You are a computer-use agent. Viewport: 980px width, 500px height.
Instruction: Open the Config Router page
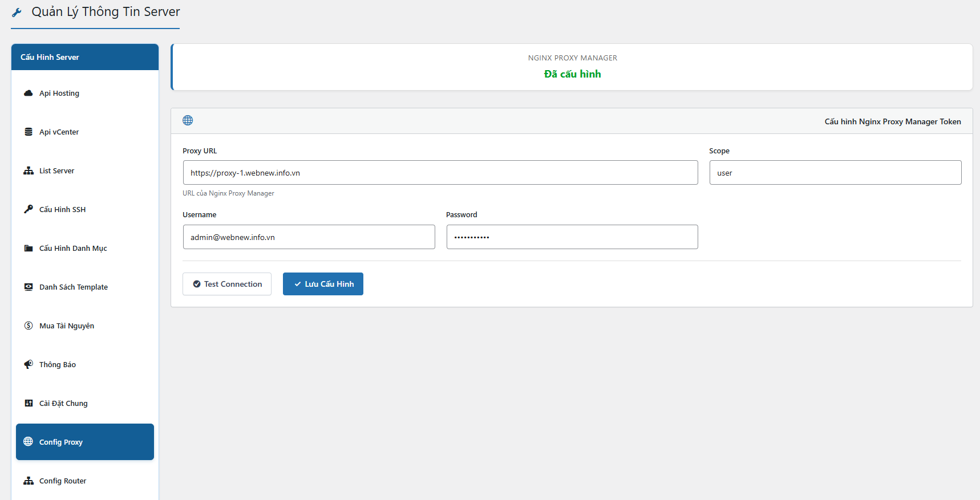point(85,481)
